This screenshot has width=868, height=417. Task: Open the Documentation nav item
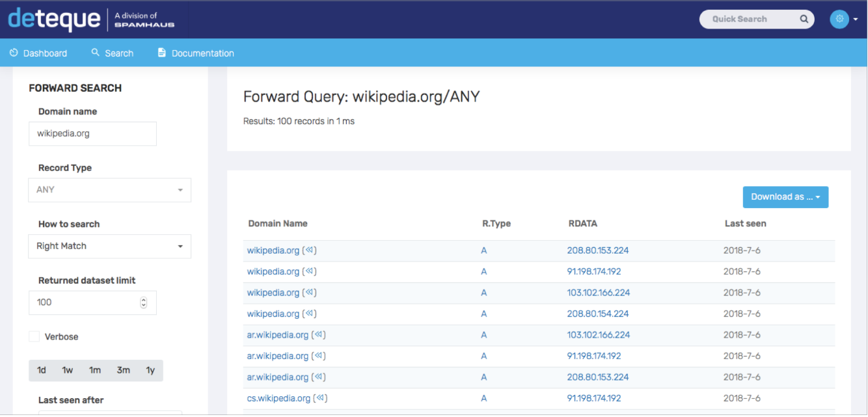196,53
